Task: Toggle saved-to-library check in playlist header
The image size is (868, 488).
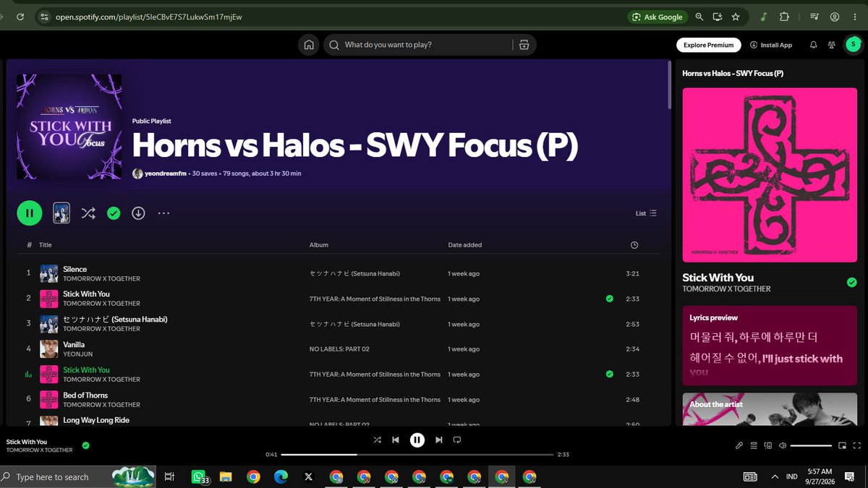Action: point(114,213)
